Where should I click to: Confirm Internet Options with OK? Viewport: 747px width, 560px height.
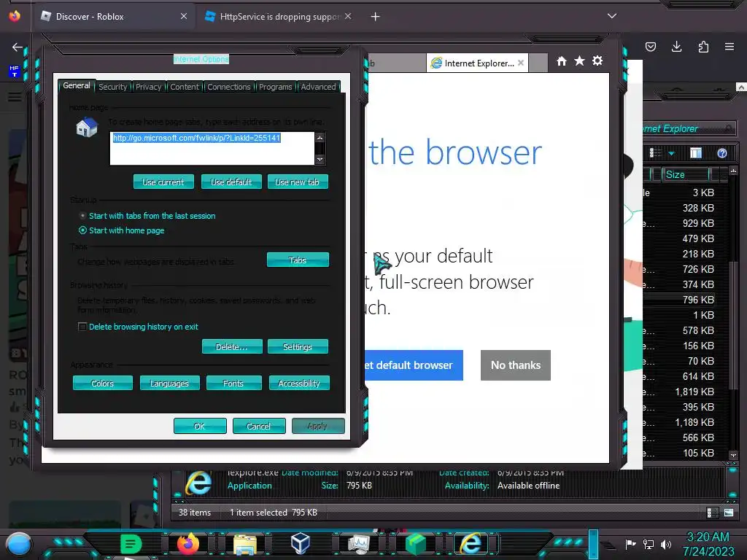[x=200, y=426]
